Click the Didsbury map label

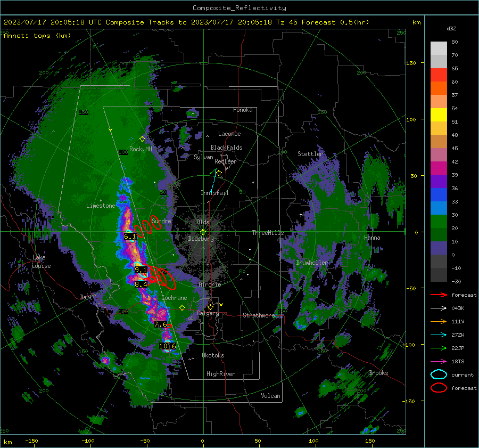click(x=201, y=239)
